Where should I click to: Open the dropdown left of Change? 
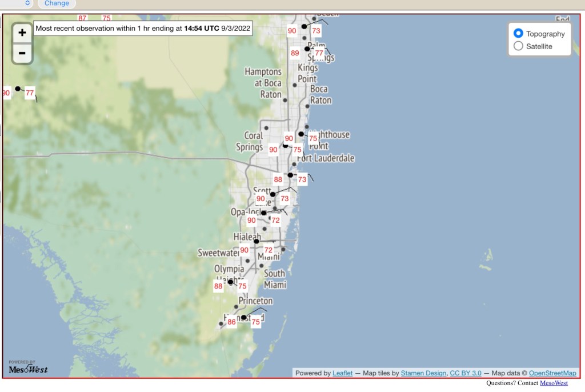pos(28,3)
